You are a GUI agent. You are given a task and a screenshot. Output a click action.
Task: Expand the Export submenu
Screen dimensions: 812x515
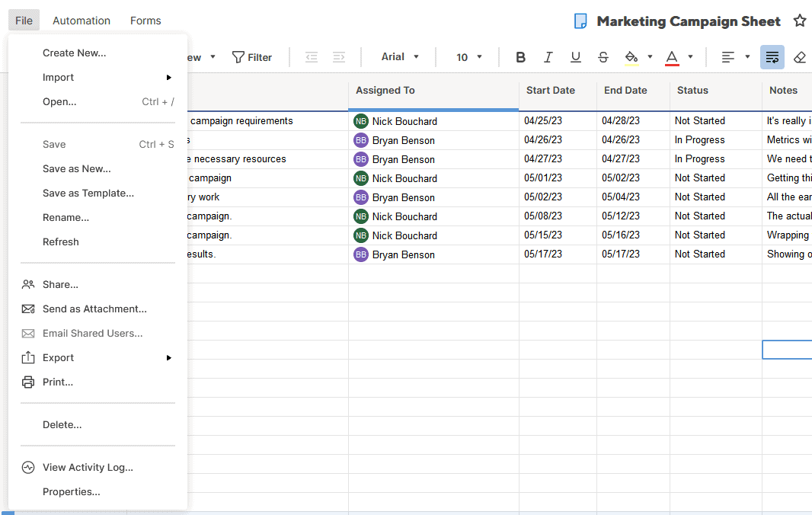click(169, 358)
